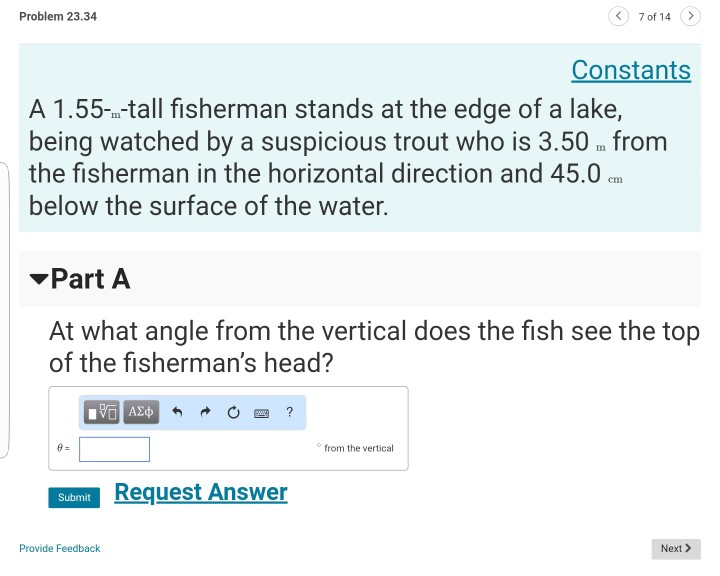720x576 pixels.
Task: Reset the answer field
Action: [x=232, y=412]
